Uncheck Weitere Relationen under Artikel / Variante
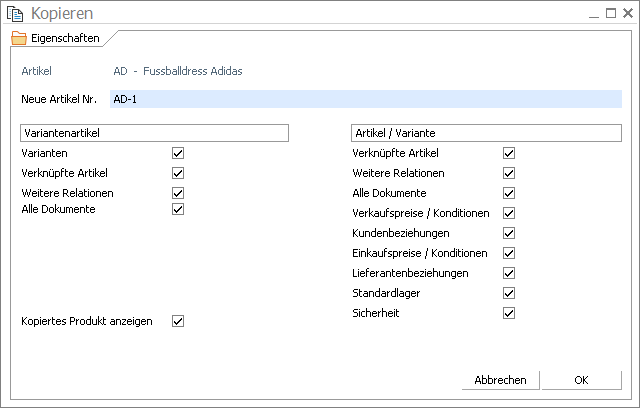 click(509, 173)
